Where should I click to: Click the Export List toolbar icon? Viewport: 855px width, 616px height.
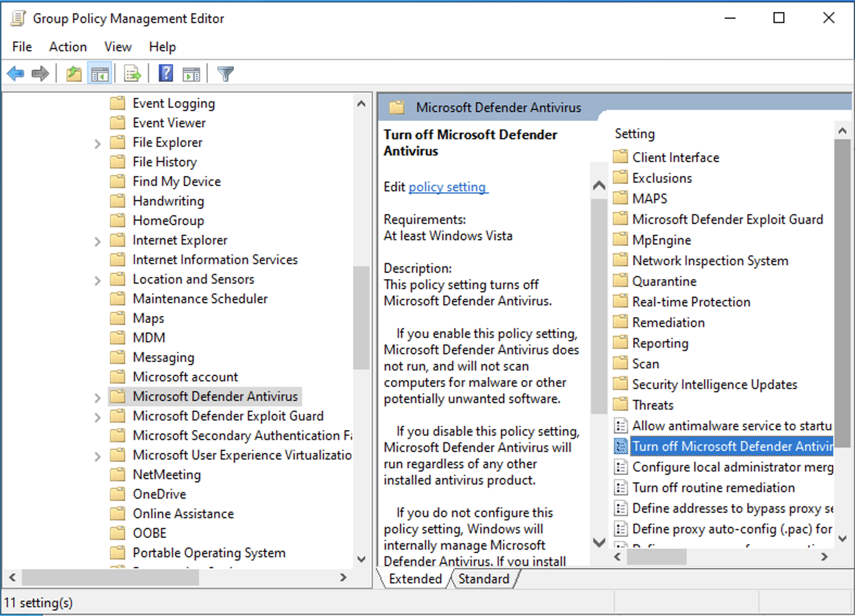coord(132,73)
